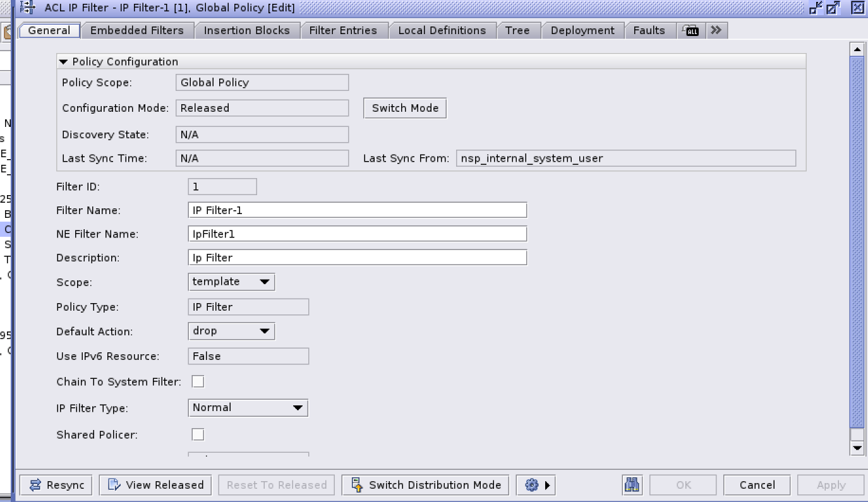Click the ALL tabs icon
The width and height of the screenshot is (868, 502).
pos(691,30)
